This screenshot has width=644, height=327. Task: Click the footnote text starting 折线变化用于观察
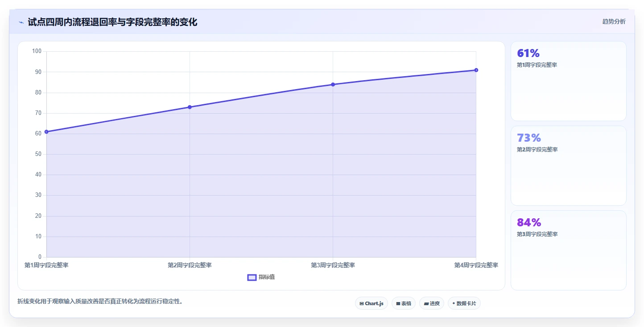[x=100, y=302]
